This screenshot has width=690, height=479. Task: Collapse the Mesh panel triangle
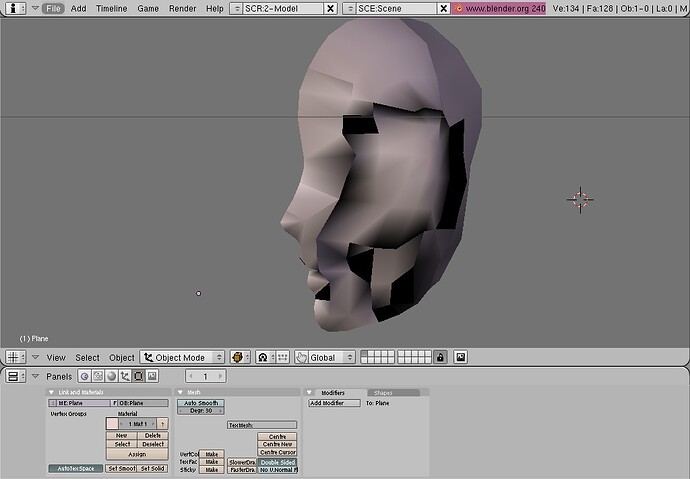point(180,392)
